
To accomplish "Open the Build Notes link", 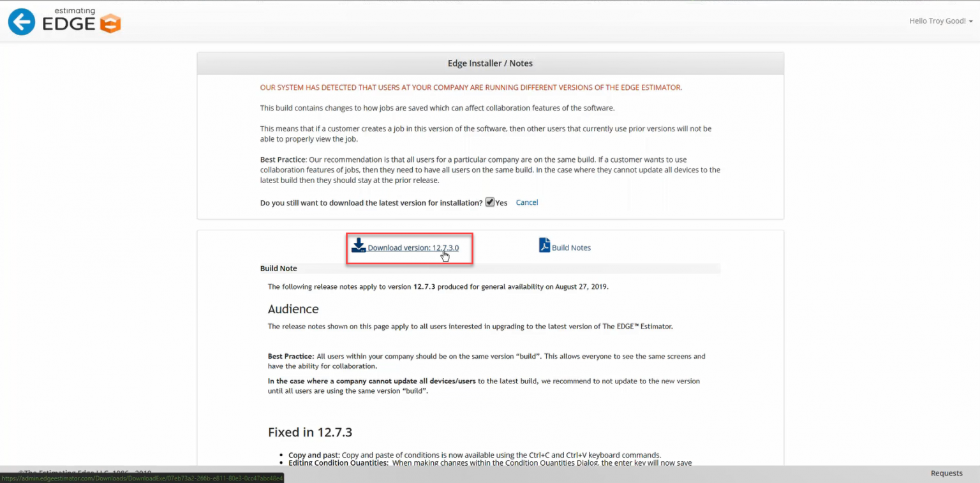I will (571, 247).
